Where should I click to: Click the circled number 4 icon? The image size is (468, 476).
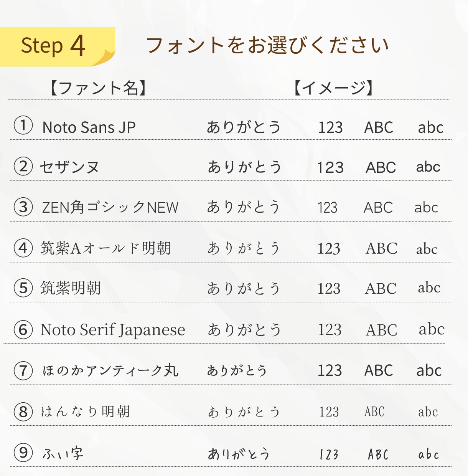tap(23, 248)
